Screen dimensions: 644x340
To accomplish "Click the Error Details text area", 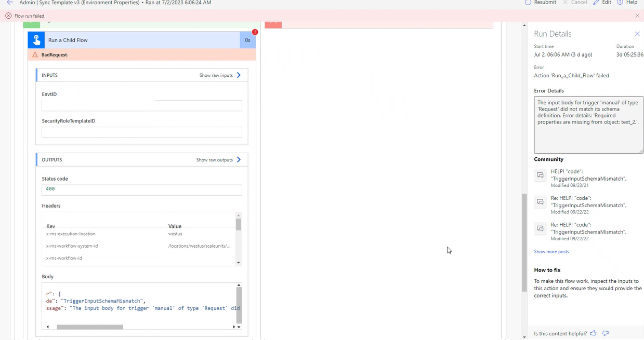I will pos(588,125).
